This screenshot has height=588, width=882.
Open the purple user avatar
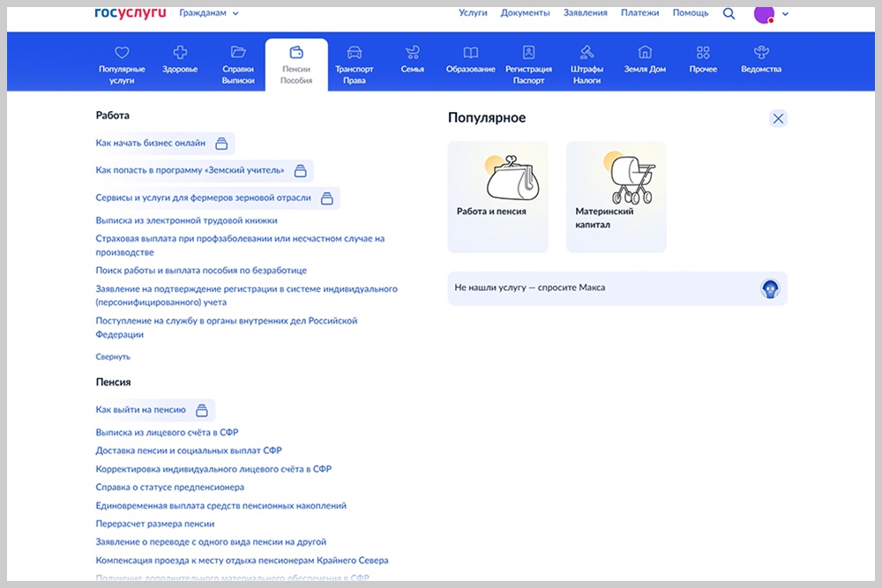(x=764, y=13)
